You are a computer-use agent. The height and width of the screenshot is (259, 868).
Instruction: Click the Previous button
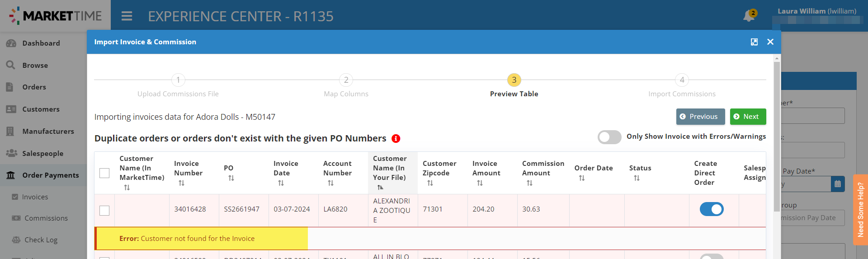pos(700,117)
